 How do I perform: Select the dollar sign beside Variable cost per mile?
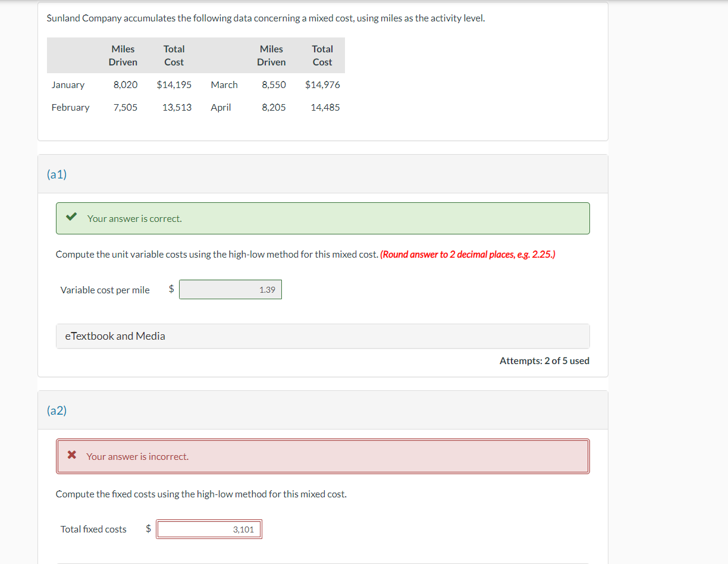pos(171,289)
